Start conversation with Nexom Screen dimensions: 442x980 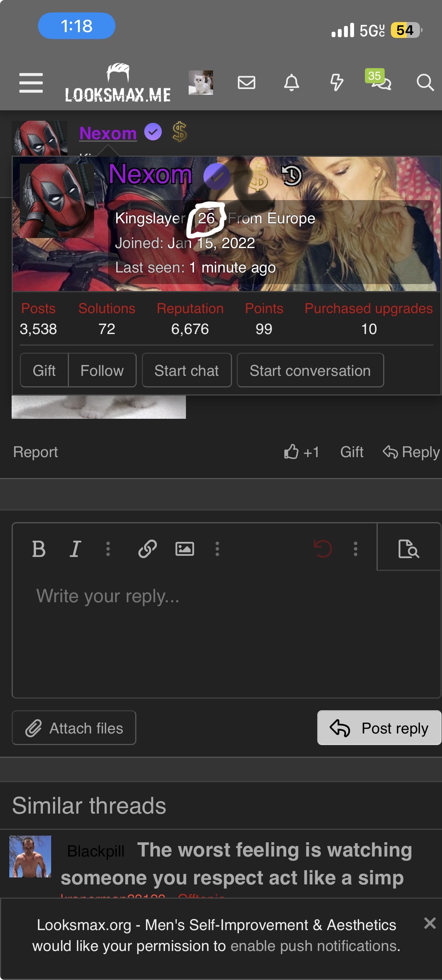tap(310, 370)
